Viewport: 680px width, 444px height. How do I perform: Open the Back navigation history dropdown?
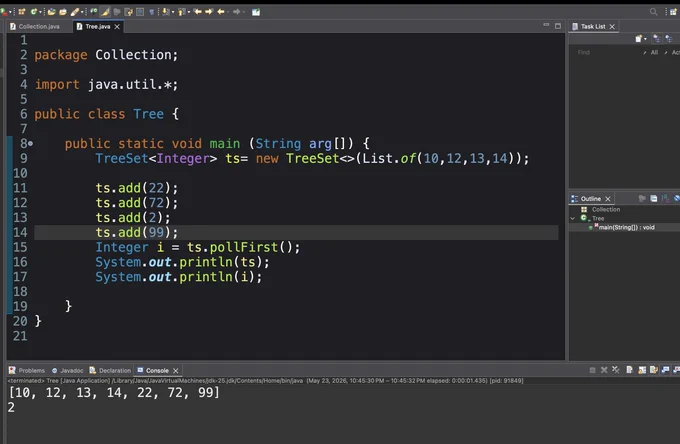[228, 12]
